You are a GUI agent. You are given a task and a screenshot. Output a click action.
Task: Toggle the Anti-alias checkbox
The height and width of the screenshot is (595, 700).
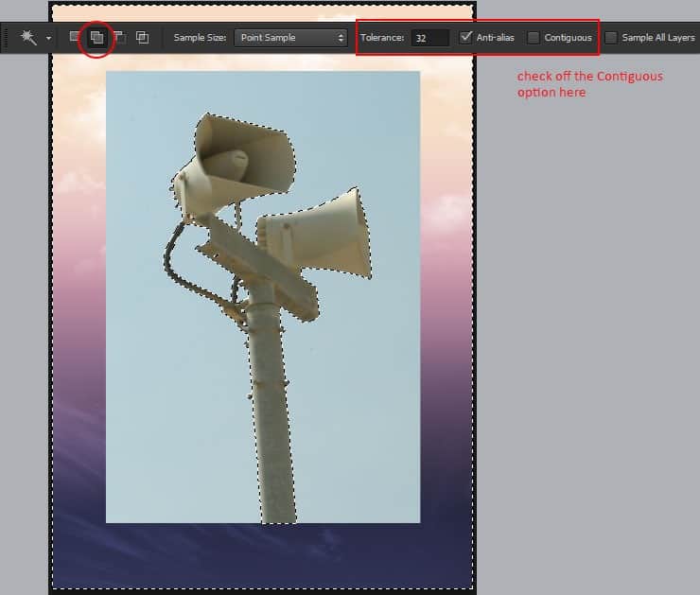(x=465, y=38)
